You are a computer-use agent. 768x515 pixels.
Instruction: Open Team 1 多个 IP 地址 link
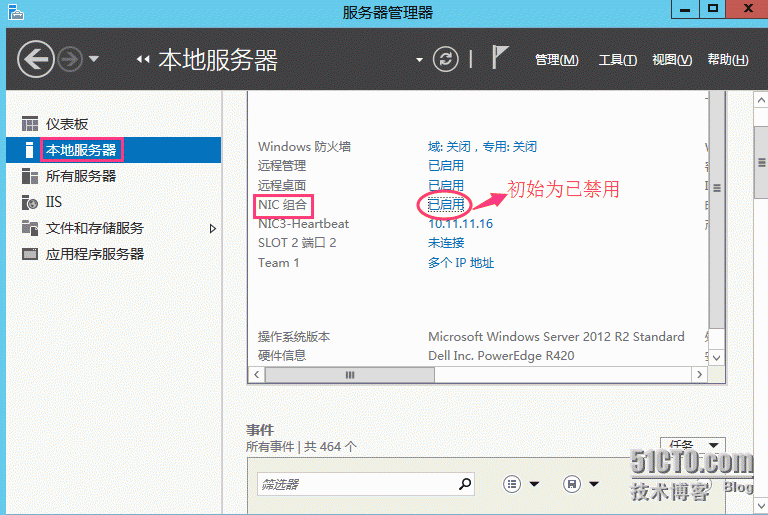point(461,263)
